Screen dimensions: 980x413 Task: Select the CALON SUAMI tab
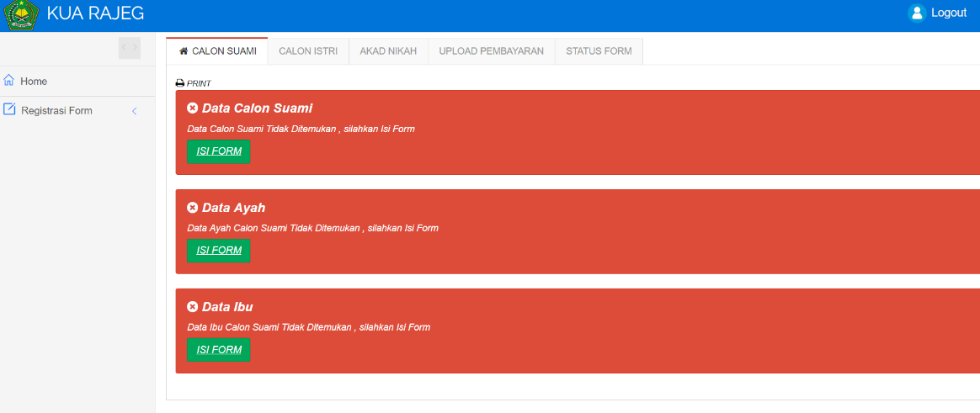click(x=217, y=51)
